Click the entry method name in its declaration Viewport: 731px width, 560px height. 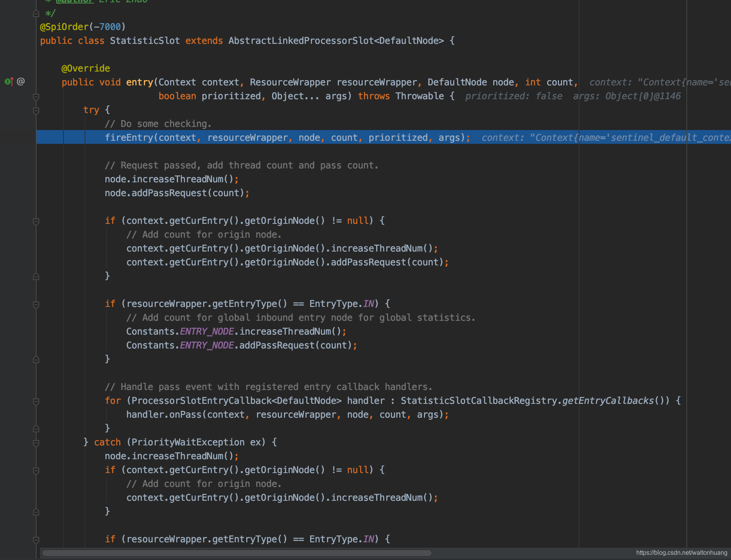point(140,82)
